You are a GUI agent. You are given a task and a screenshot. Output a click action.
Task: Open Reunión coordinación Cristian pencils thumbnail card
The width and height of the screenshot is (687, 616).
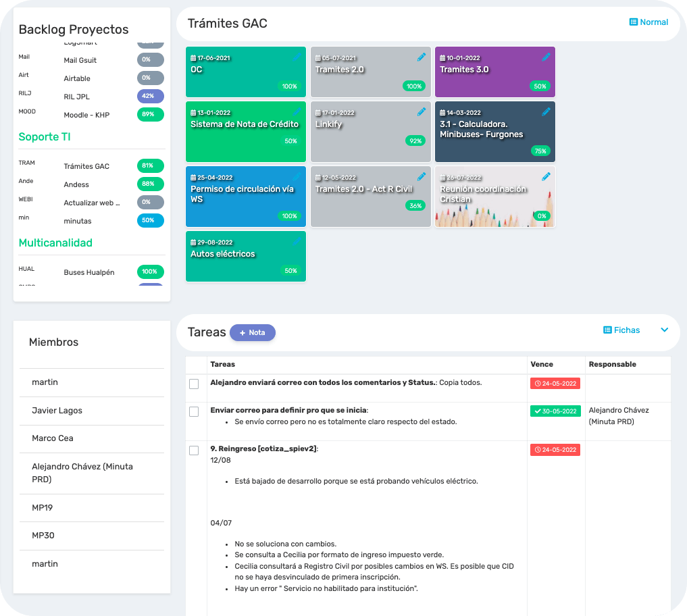click(495, 197)
